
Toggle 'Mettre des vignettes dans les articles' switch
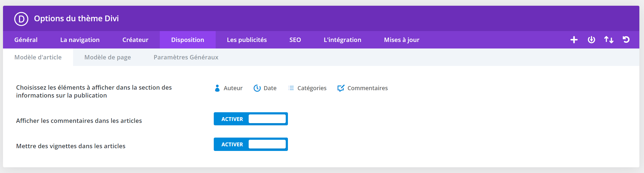251,144
